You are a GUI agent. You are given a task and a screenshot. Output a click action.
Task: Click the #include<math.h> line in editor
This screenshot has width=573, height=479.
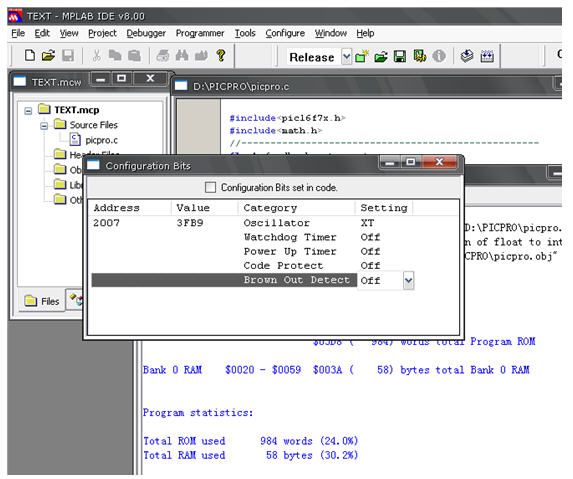point(275,130)
